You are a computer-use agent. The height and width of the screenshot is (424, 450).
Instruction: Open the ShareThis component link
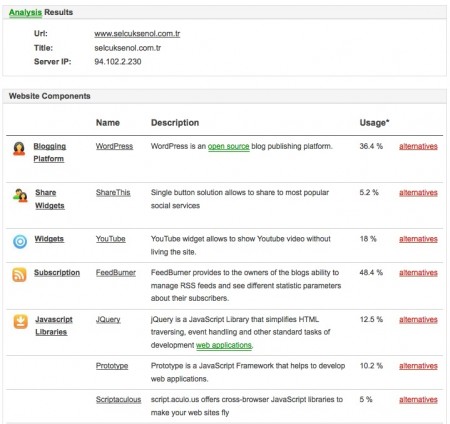click(113, 193)
